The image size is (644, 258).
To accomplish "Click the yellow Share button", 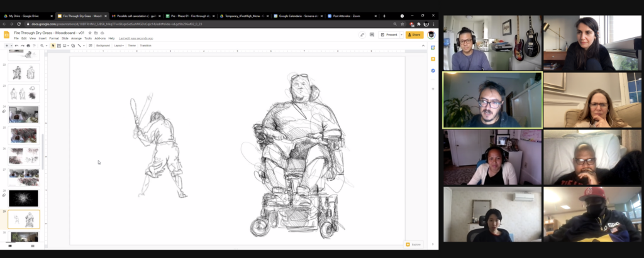I will 414,35.
